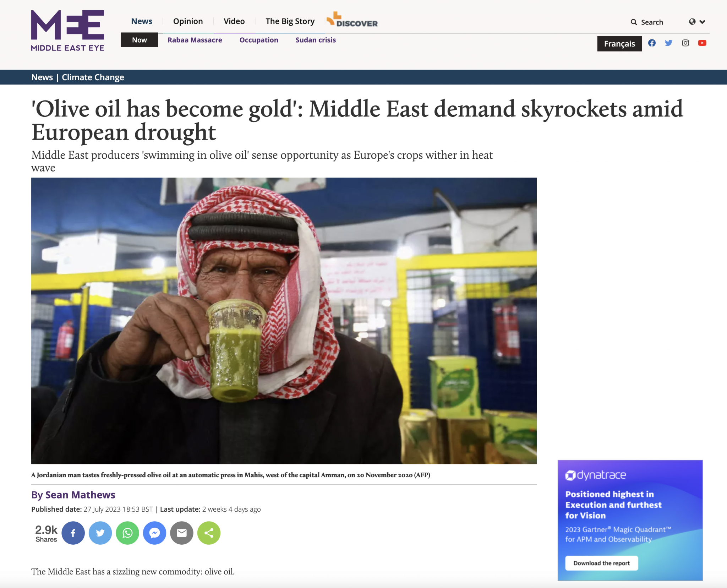Screen dimensions: 727x588
Task: Open the Climate Change category link
Action: (93, 77)
